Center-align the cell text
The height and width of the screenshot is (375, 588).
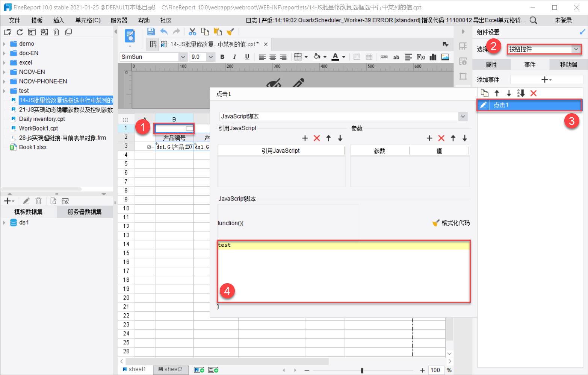click(273, 57)
